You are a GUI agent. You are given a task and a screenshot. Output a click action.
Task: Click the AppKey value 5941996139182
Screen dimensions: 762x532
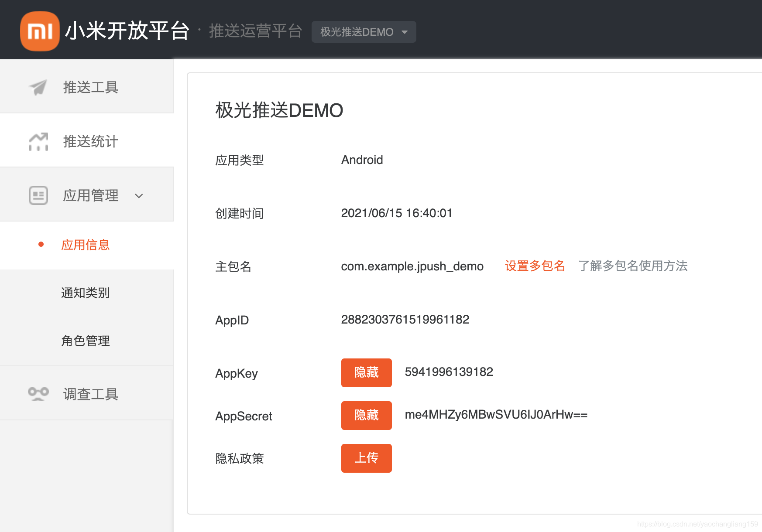click(449, 372)
